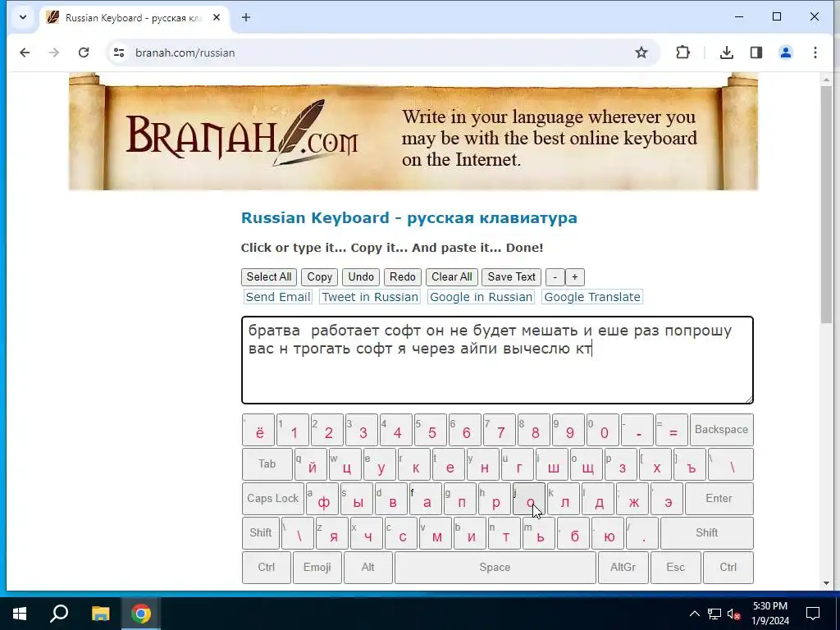Open the Chrome profile avatar
This screenshot has width=840, height=630.
coord(785,52)
